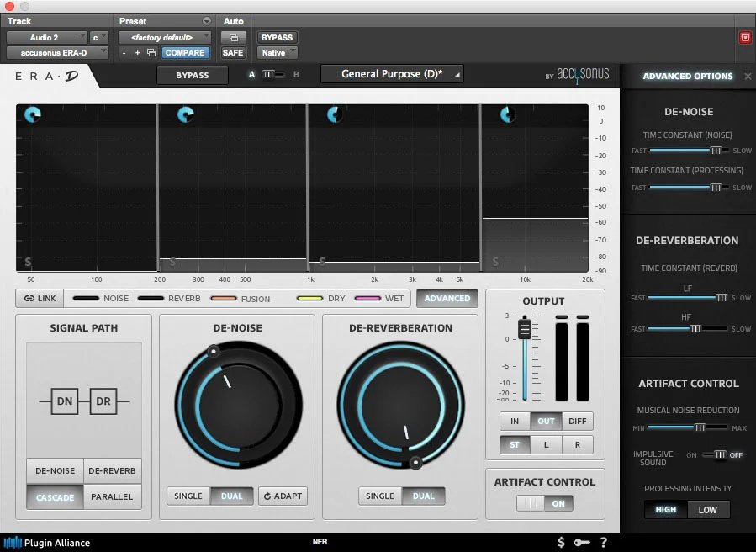Click second band blue dial icon near 200 Hz
Screen dimensions: 756x552
[x=186, y=114]
